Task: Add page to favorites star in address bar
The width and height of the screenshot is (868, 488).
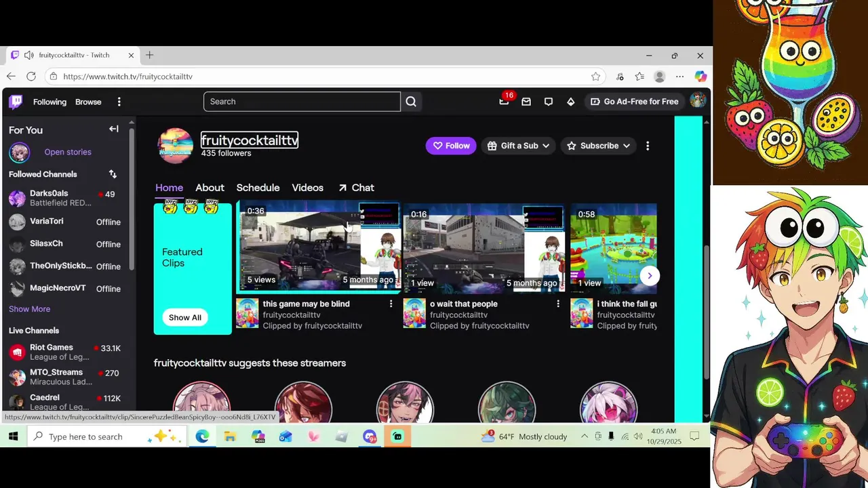Action: [x=595, y=77]
